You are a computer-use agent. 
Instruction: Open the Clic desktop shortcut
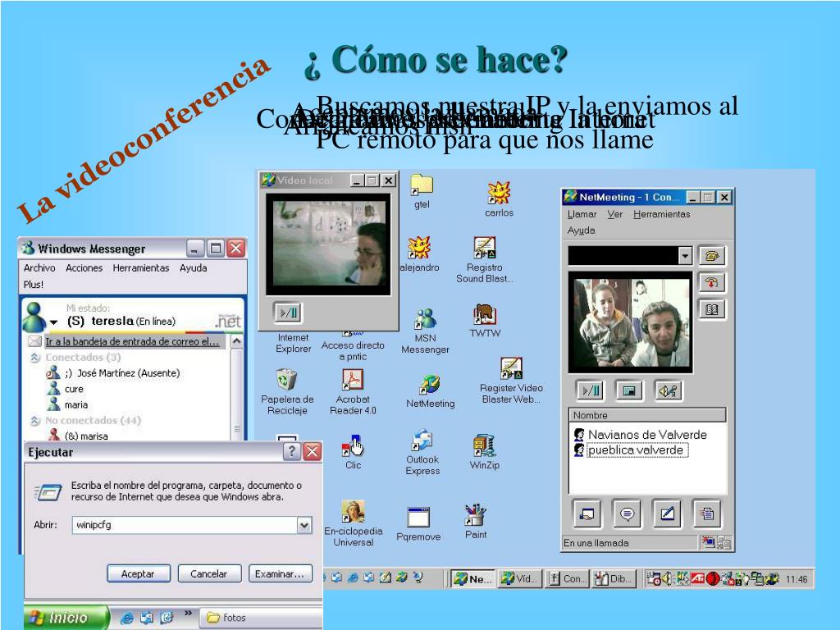[353, 453]
